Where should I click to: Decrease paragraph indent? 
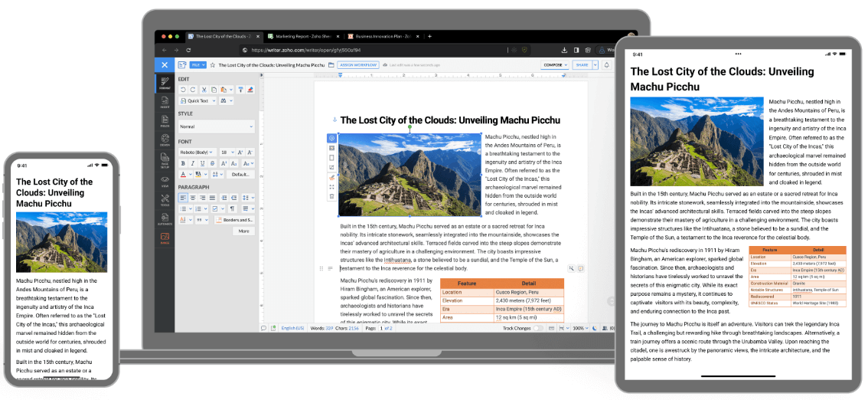tap(233, 198)
